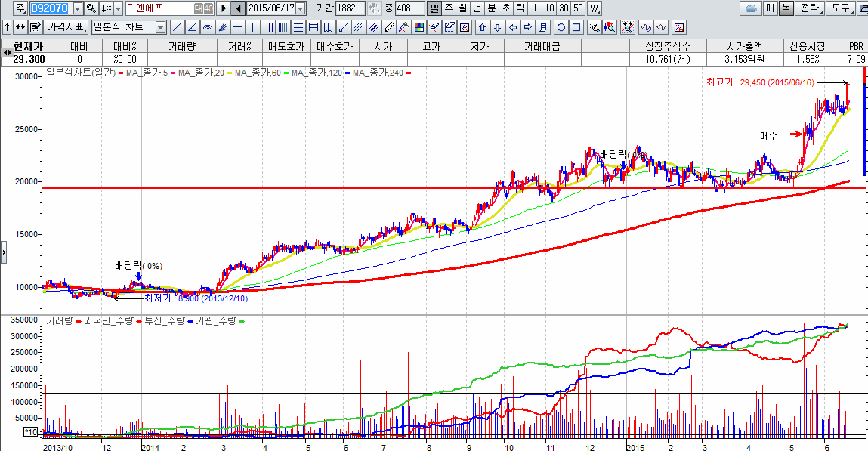This screenshot has height=451, width=868.
Task: Choose the Fibonacci arc drawing tool
Action: [208, 27]
